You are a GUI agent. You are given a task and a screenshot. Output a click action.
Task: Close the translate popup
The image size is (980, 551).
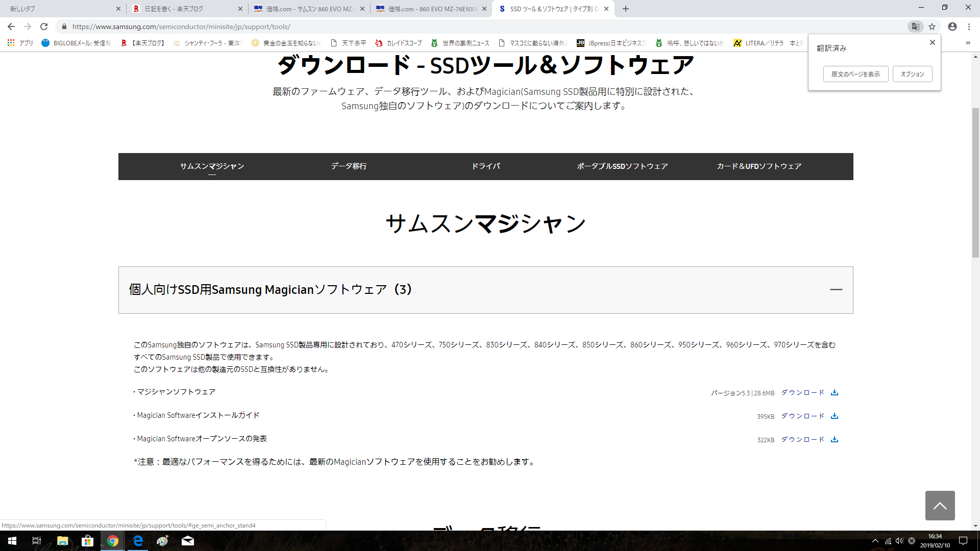933,42
